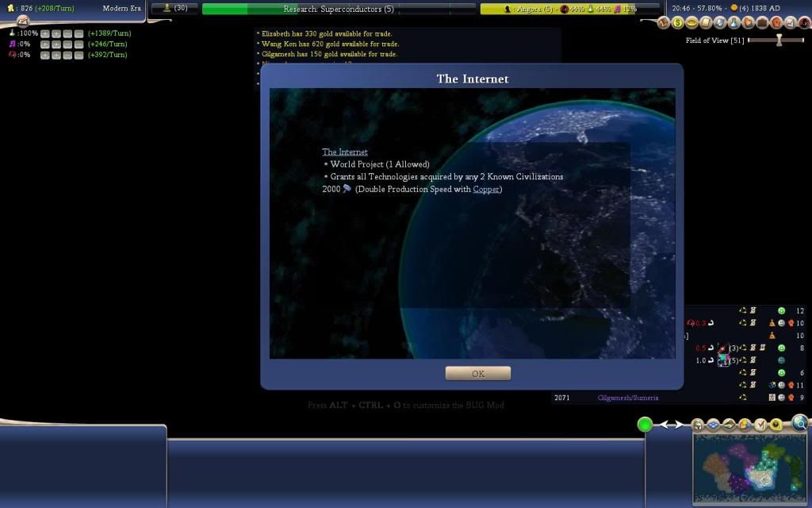
Task: Open the Corporation Advisor briefcase icon
Action: [762, 22]
